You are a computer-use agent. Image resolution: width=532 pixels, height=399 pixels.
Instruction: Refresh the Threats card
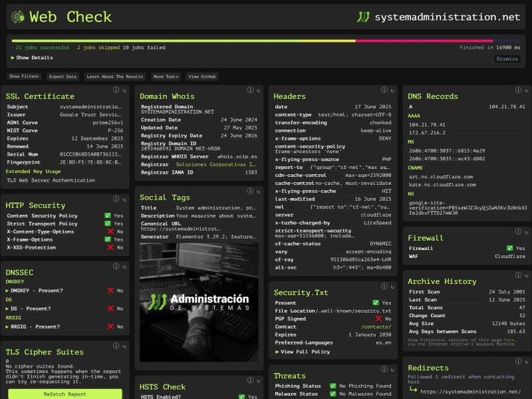(x=392, y=370)
